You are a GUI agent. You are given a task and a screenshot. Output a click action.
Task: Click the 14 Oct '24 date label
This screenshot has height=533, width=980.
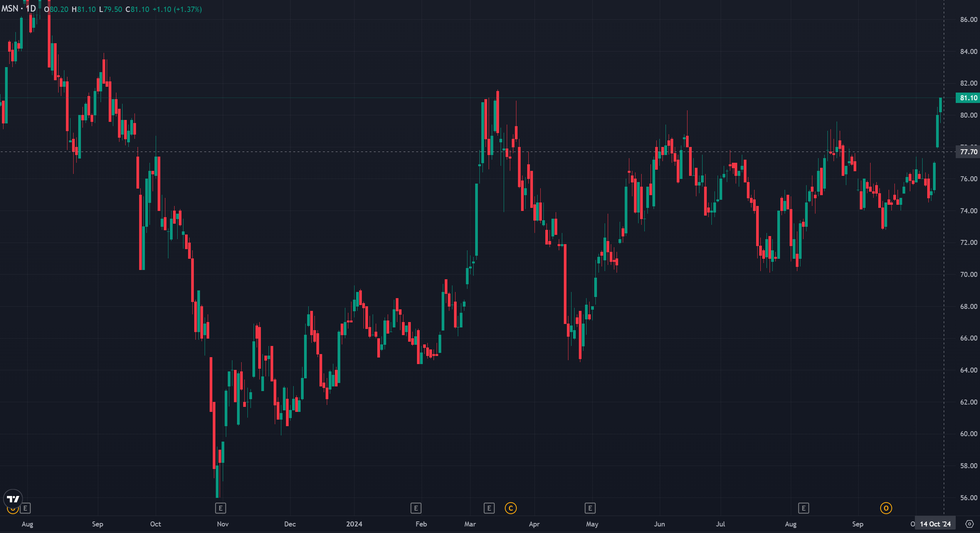[935, 524]
